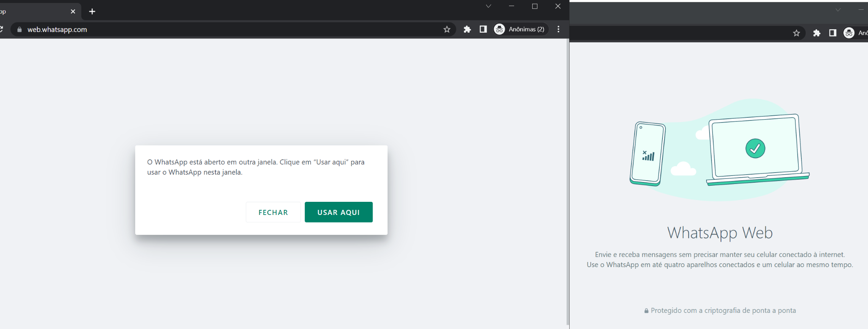Viewport: 868px width, 329px height.
Task: Click the reload icon in left window
Action: pyautogui.click(x=1, y=29)
